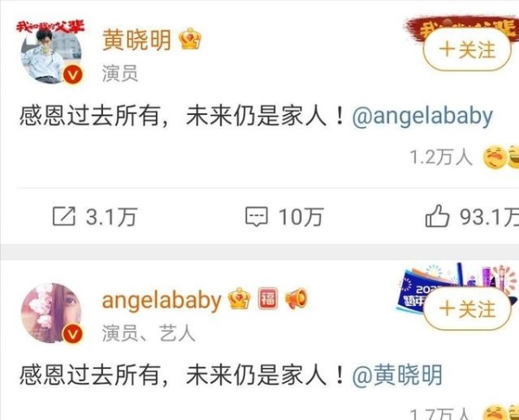Click the angelababy username heading

point(162,300)
